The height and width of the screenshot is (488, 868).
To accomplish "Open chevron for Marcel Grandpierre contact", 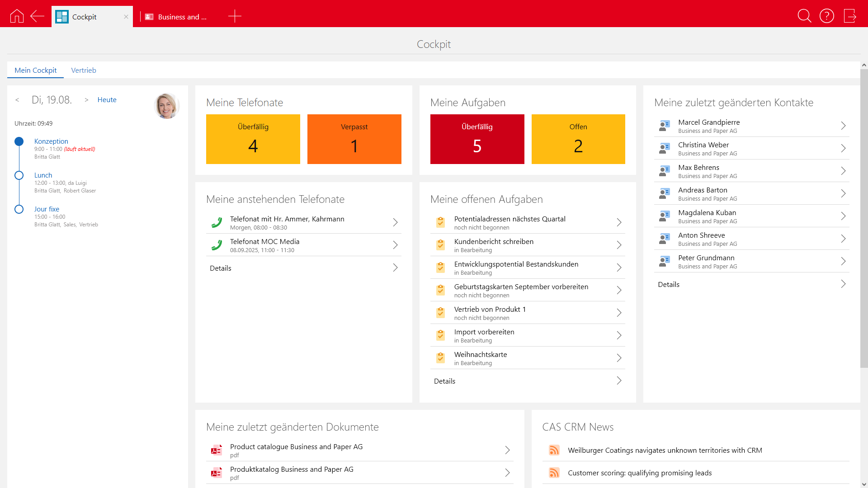I will (843, 126).
